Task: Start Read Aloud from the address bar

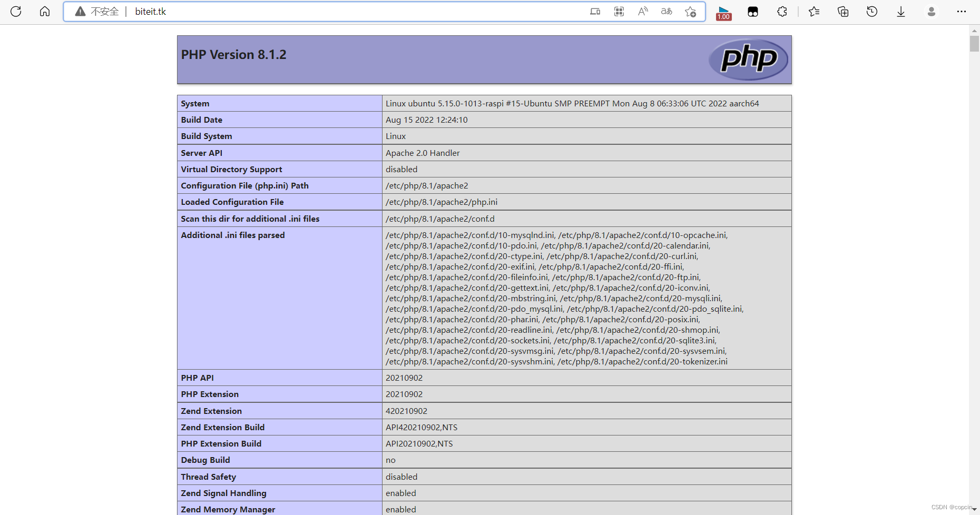Action: [643, 12]
